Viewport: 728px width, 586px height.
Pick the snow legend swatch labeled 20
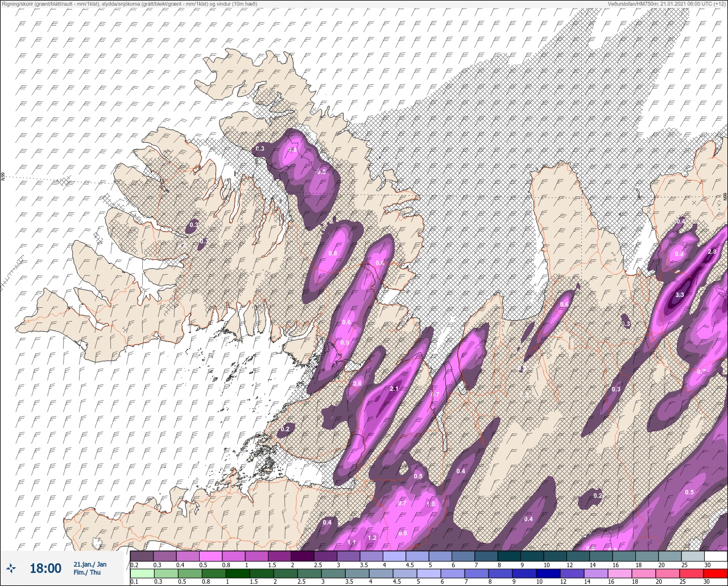point(669,556)
